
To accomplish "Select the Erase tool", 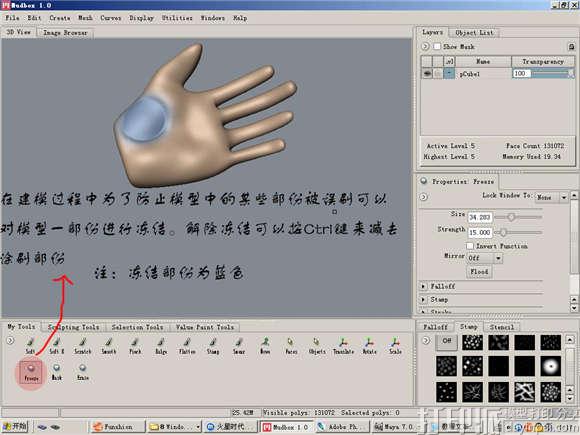I will point(82,372).
